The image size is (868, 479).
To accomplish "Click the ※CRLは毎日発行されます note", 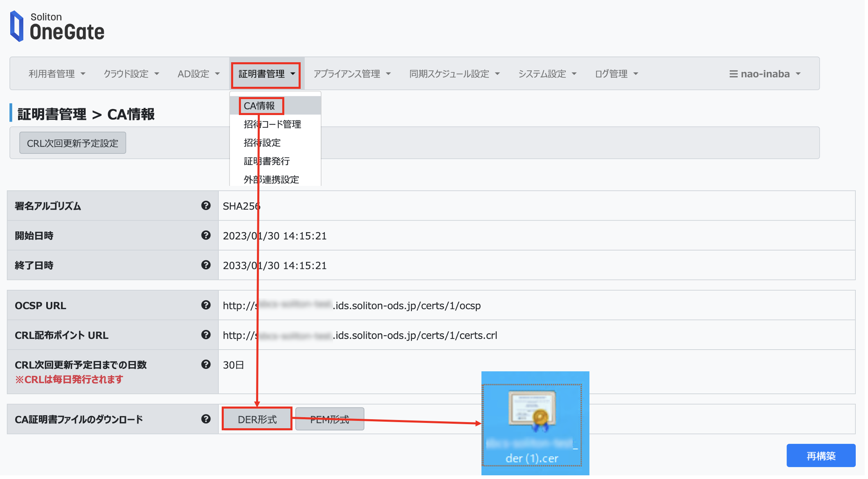I will point(69,380).
